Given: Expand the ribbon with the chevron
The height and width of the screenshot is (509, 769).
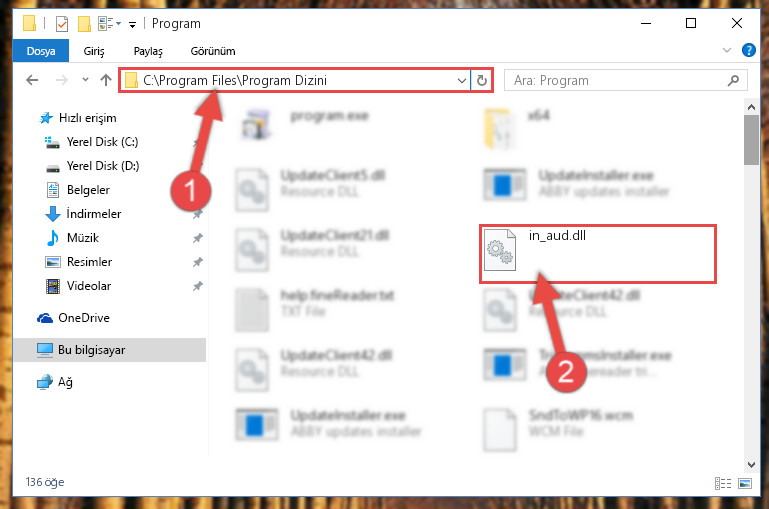Looking at the screenshot, I should pyautogui.click(x=727, y=50).
